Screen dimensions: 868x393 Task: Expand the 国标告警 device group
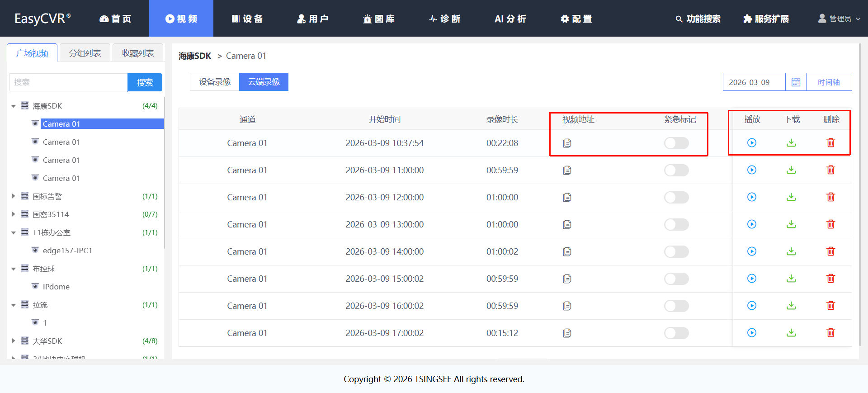(14, 196)
